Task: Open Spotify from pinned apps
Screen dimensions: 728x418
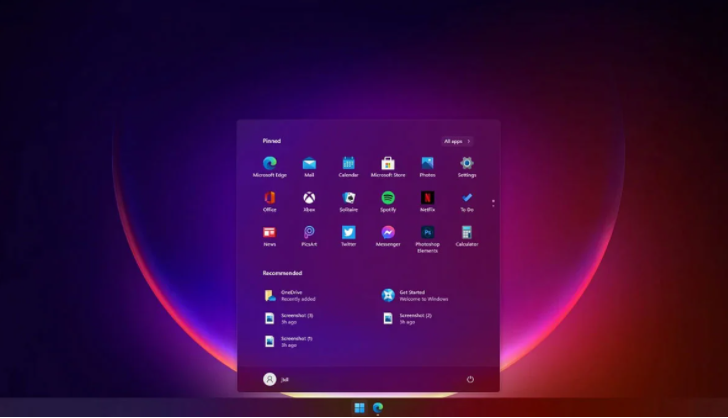Action: (x=388, y=198)
